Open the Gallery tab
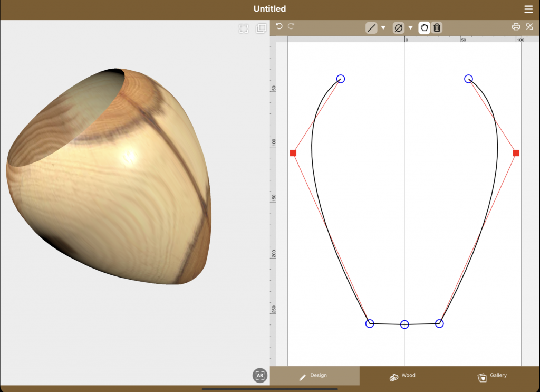Image resolution: width=540 pixels, height=392 pixels. (x=494, y=376)
